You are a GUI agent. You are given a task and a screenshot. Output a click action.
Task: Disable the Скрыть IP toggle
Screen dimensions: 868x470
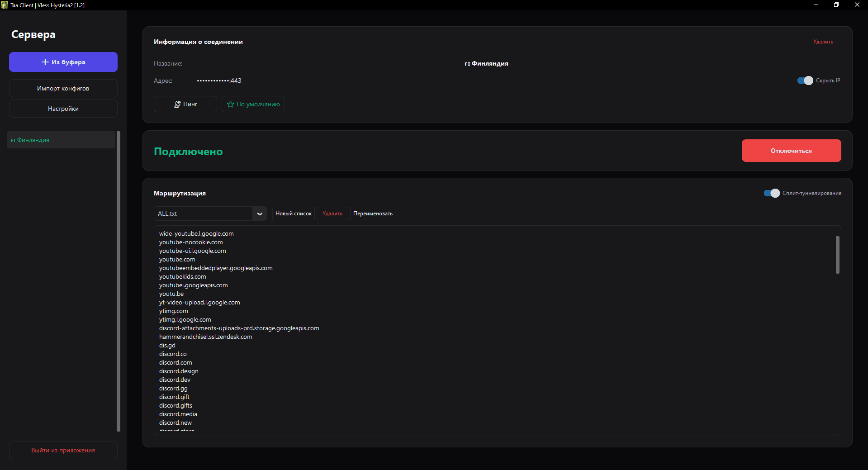point(805,81)
